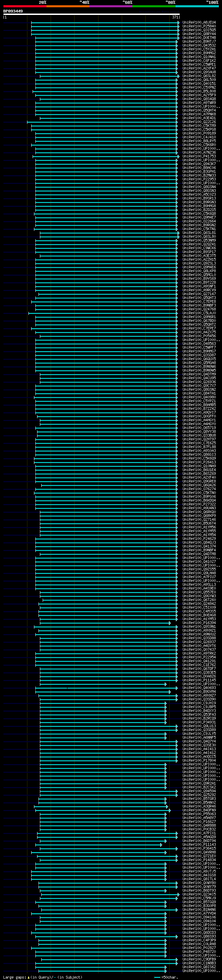The height and width of the screenshot is (980, 222).
Task: Click the Large gaps legend text
Action: pos(43,977)
